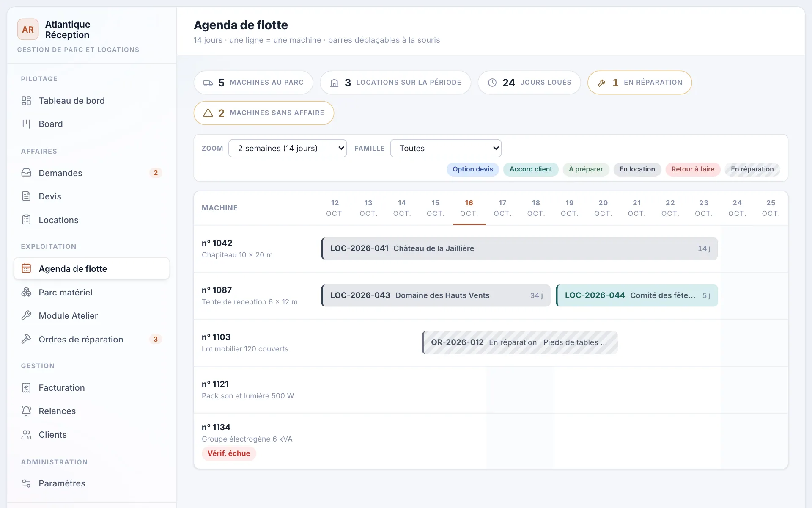Viewport: 812px width, 508px height.
Task: Click the Demandes badge showing 2
Action: click(x=156, y=173)
